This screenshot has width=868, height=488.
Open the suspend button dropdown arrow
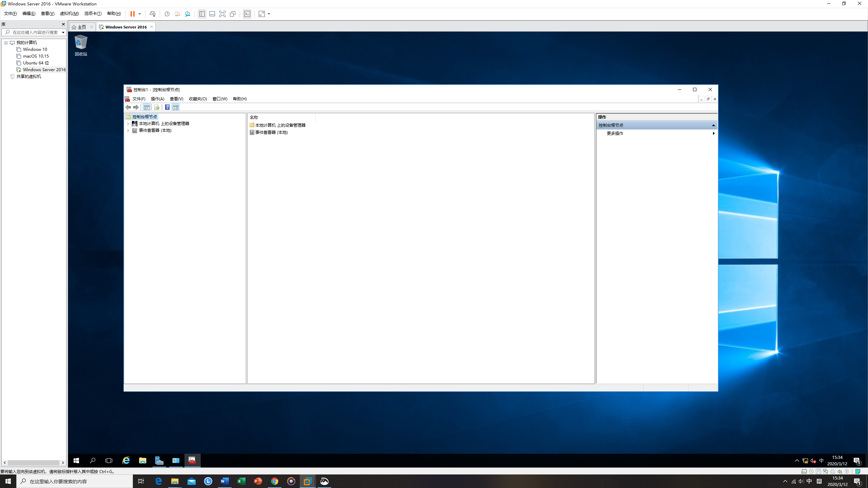[x=140, y=14]
